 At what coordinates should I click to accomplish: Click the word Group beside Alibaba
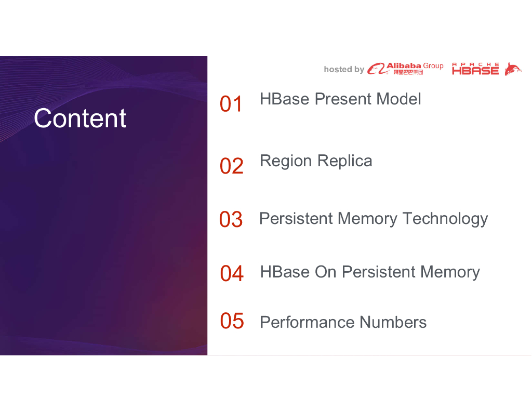tap(433, 65)
